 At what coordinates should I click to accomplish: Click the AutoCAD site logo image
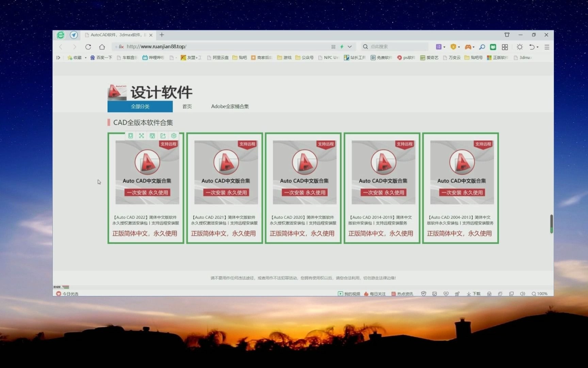click(117, 92)
